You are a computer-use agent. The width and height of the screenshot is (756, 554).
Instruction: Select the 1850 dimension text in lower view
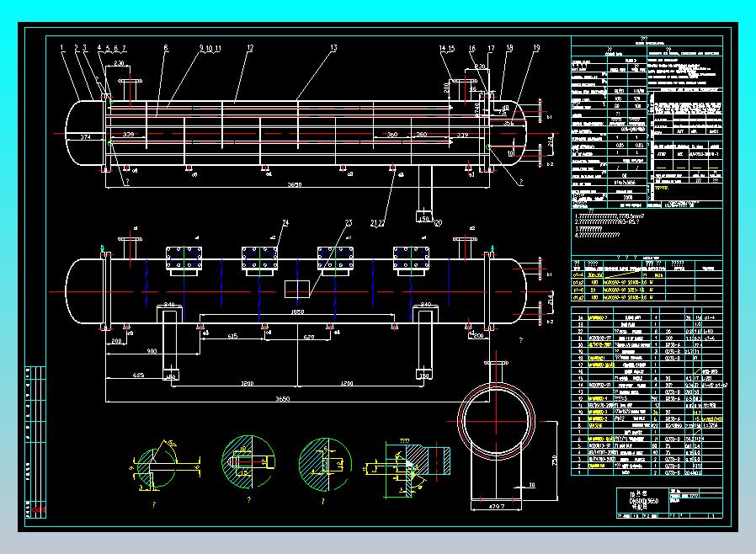click(297, 312)
